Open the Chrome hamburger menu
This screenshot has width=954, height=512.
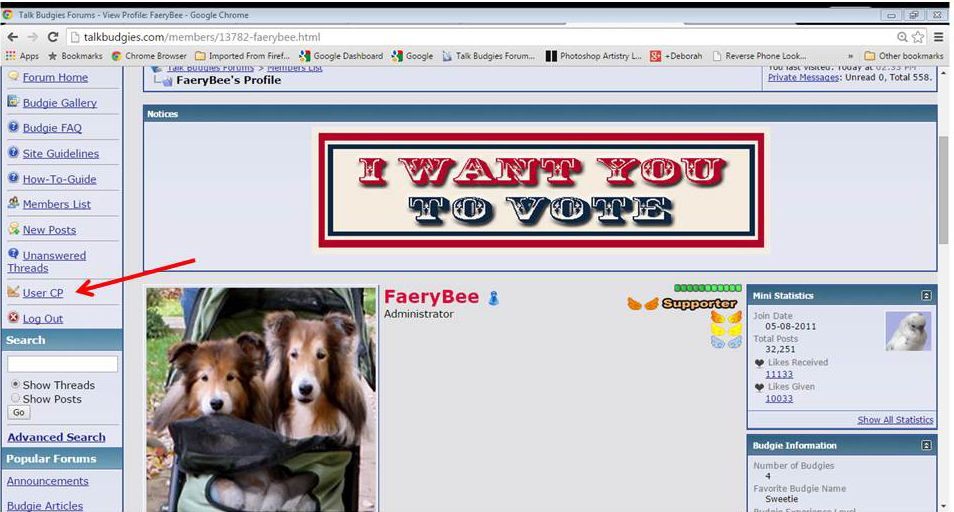939,37
